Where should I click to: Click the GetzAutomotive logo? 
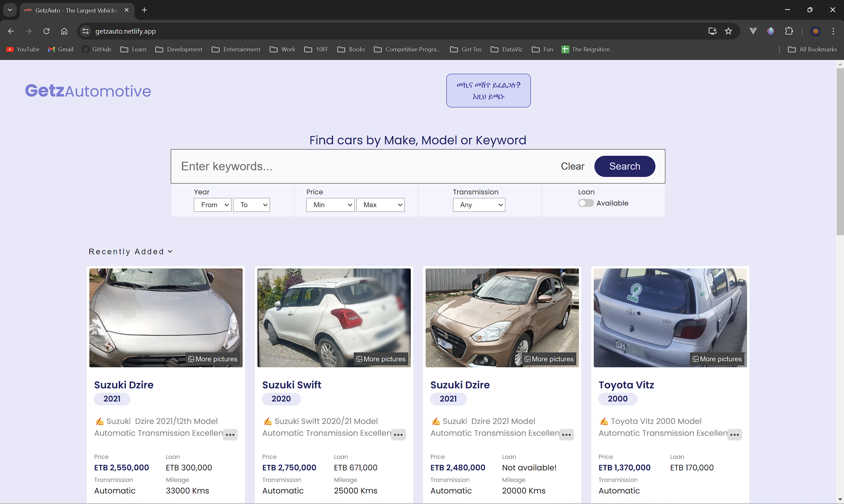[x=88, y=91]
